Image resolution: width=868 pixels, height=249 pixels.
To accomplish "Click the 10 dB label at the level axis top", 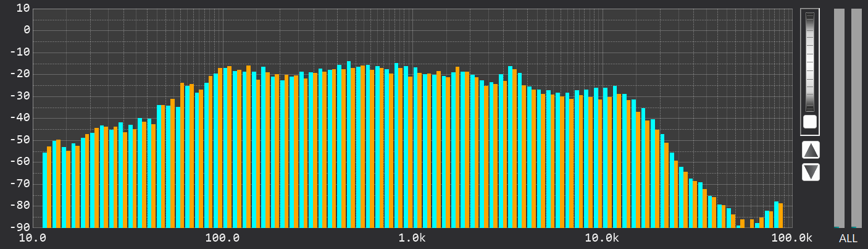I will pos(23,8).
